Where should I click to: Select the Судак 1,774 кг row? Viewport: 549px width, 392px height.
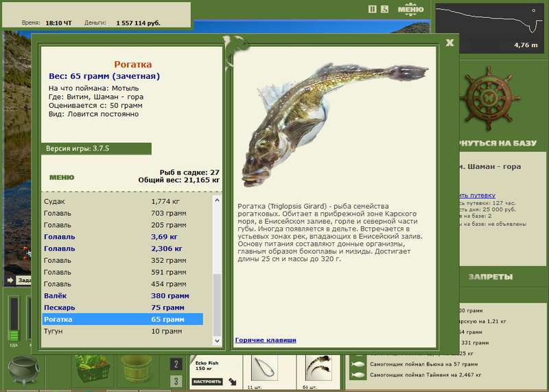(123, 201)
